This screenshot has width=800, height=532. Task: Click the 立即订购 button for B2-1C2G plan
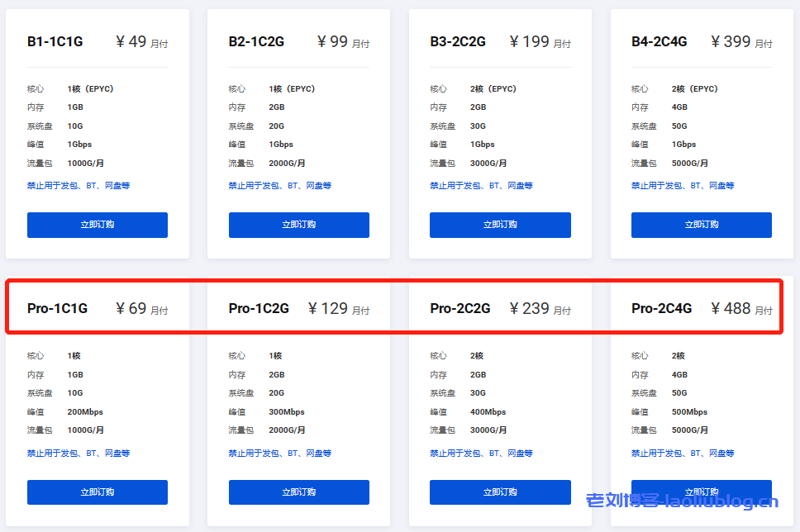click(x=298, y=225)
